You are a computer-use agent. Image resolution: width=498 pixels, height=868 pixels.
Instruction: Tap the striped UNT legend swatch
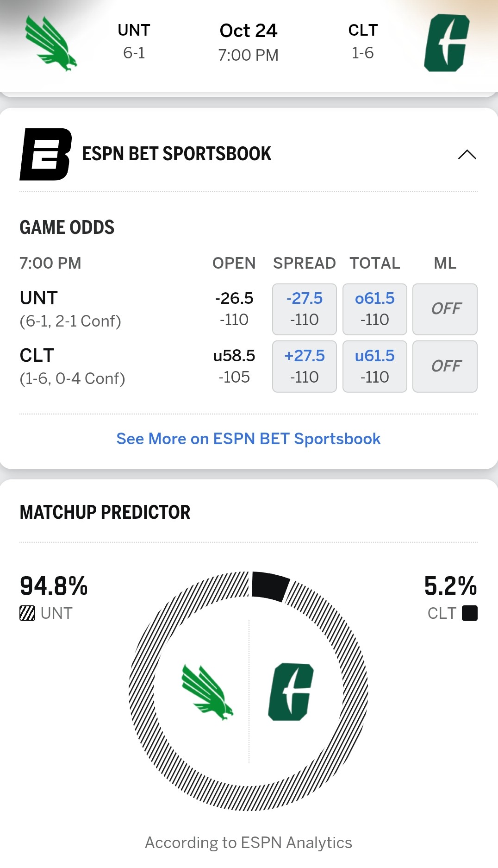27,613
